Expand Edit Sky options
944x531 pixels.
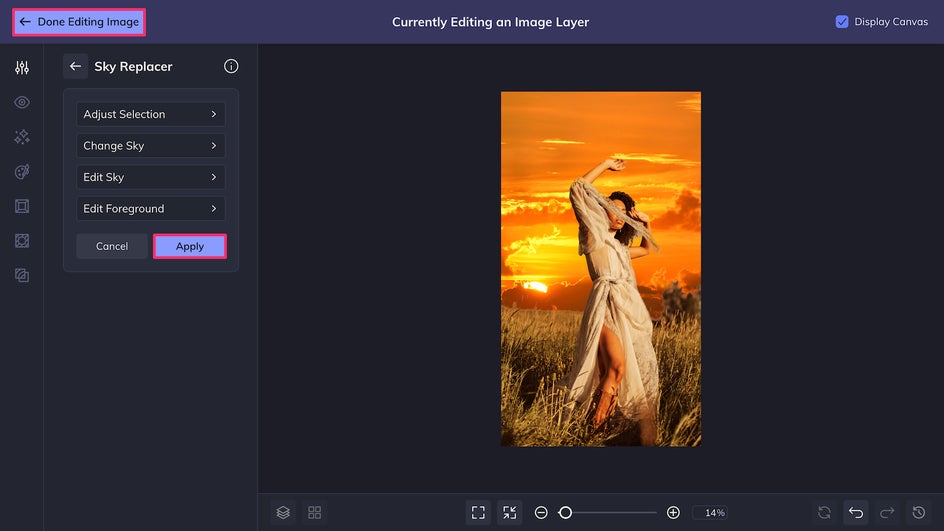point(151,177)
